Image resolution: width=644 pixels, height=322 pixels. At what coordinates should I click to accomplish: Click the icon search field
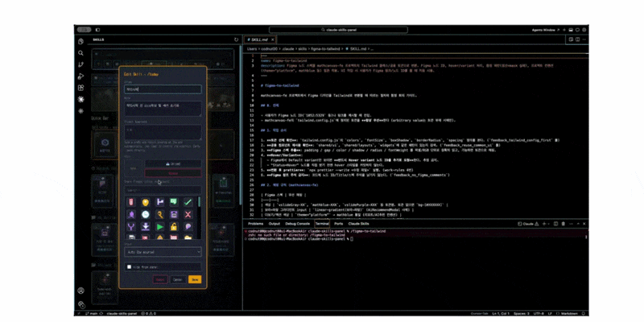tap(163, 190)
